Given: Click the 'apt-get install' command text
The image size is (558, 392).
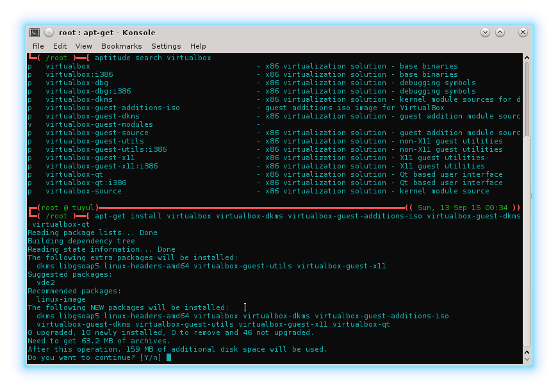Looking at the screenshot, I should point(128,216).
